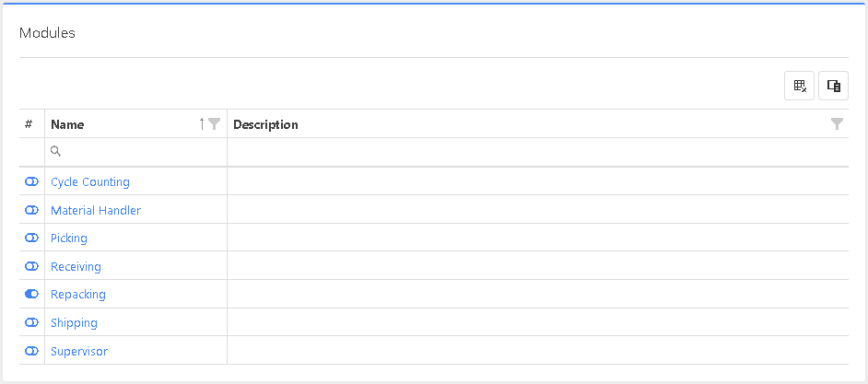The width and height of the screenshot is (868, 384).
Task: Click the sort arrow in Name header
Action: click(202, 124)
